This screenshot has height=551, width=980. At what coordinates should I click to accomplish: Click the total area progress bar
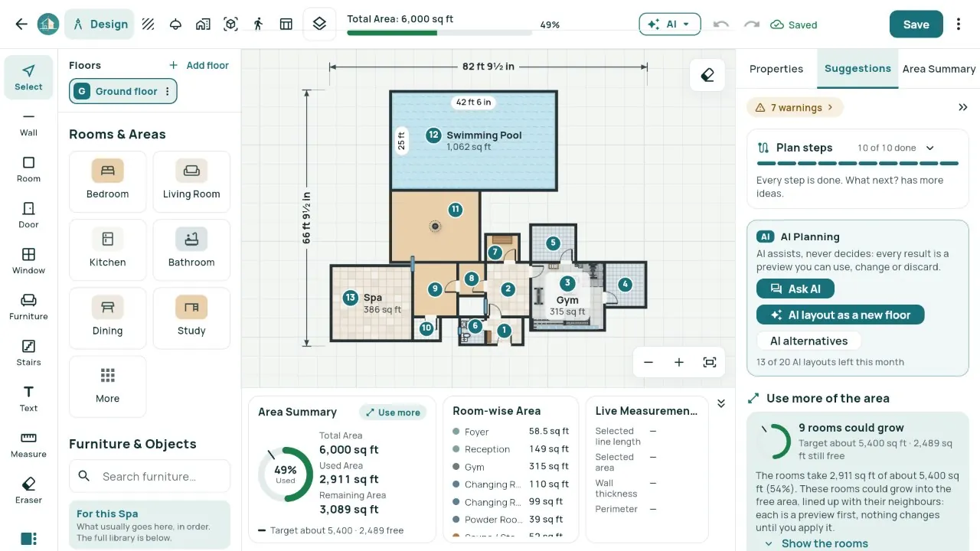pyautogui.click(x=439, y=33)
